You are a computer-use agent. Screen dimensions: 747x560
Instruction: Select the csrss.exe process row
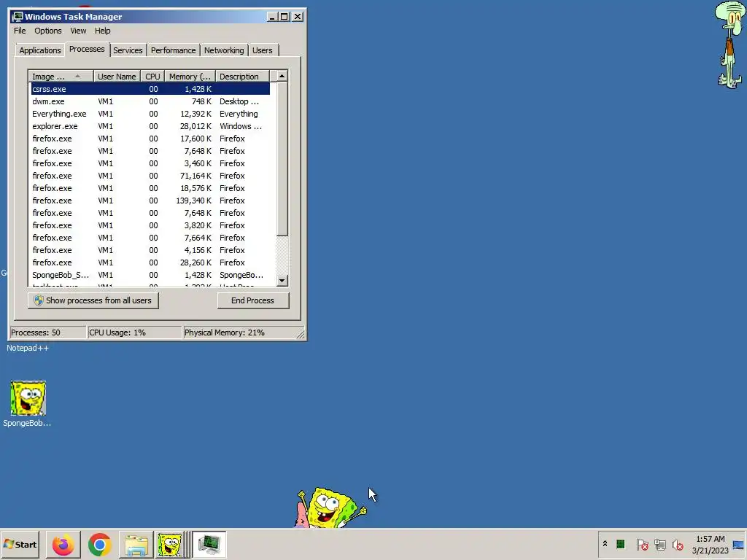pos(150,89)
